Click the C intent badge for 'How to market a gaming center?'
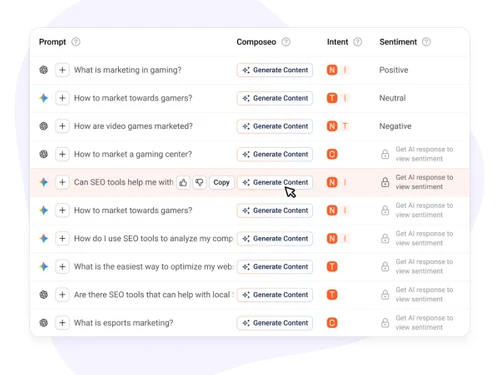 (332, 154)
